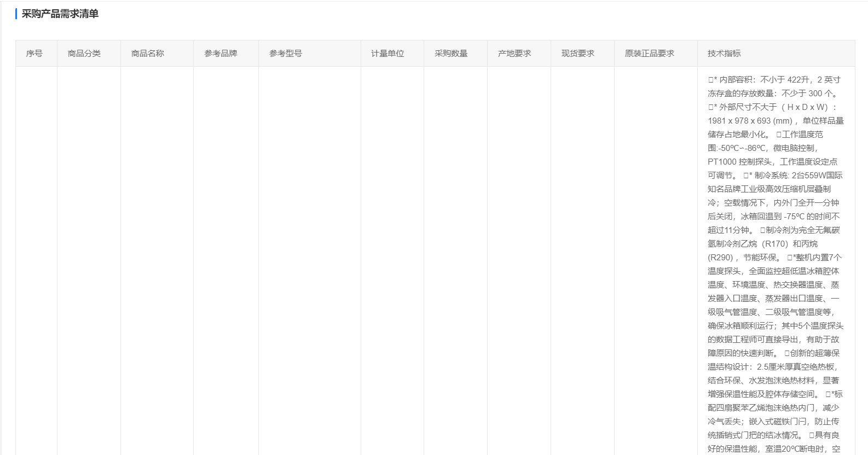Click the 参考型号 column header

point(285,53)
